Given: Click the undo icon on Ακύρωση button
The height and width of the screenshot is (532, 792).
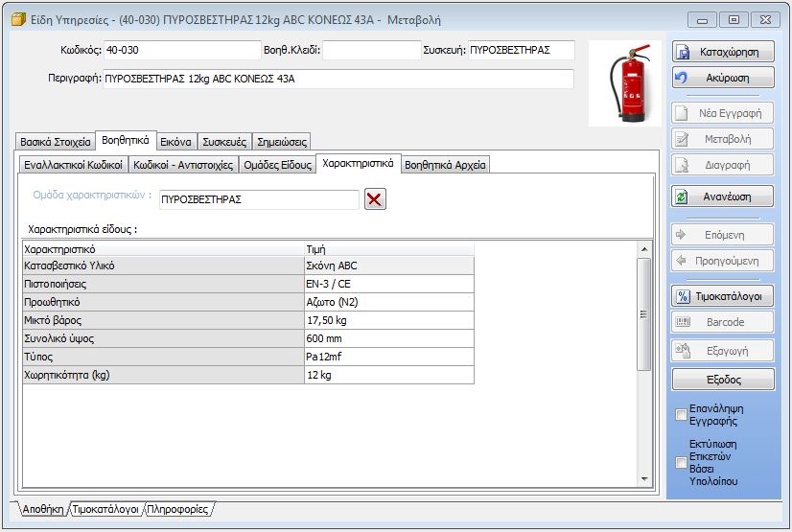Looking at the screenshot, I should click(683, 78).
